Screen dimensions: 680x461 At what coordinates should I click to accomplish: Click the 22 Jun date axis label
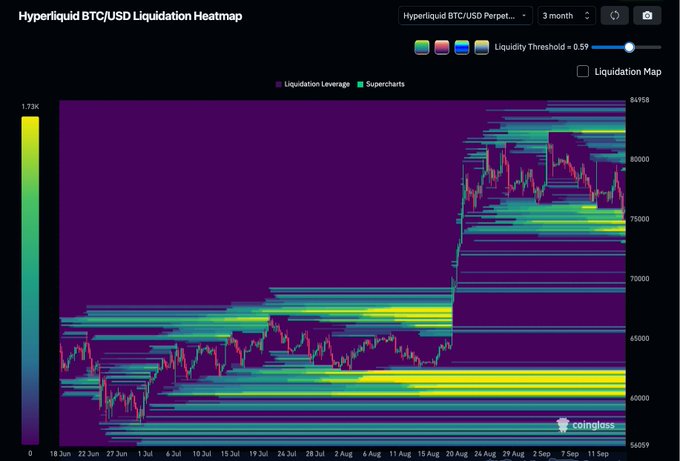[88, 454]
